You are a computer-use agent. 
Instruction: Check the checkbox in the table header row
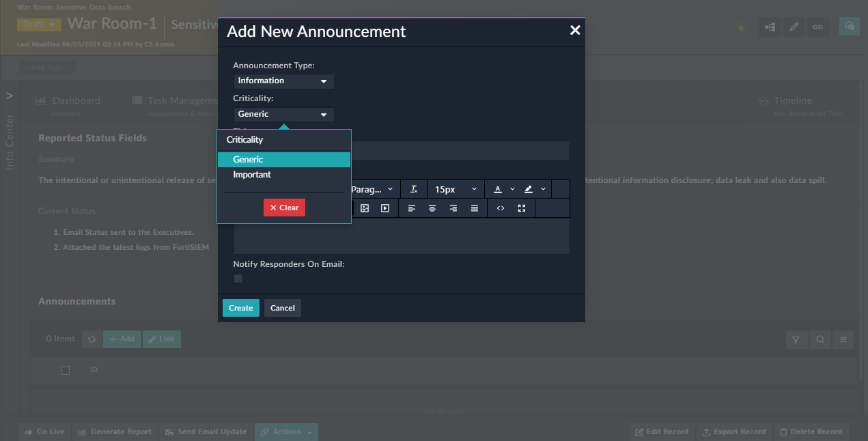coord(66,370)
